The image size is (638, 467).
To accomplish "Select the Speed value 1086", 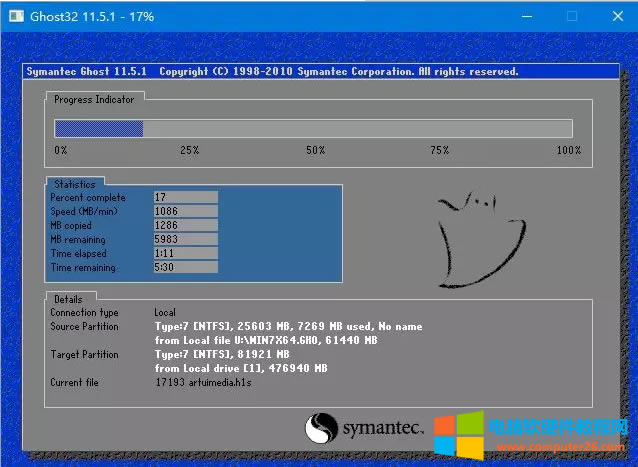I will click(x=186, y=211).
